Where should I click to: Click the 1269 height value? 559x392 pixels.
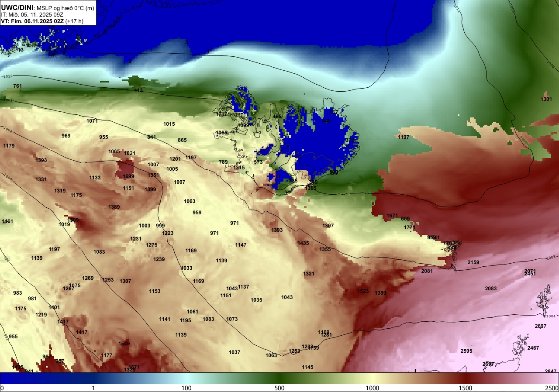tap(88, 278)
